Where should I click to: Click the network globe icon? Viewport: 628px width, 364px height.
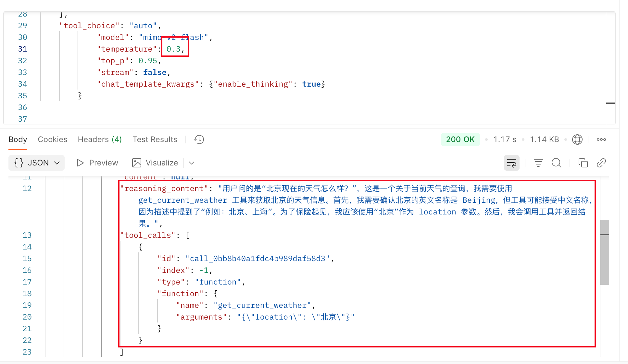coord(577,140)
